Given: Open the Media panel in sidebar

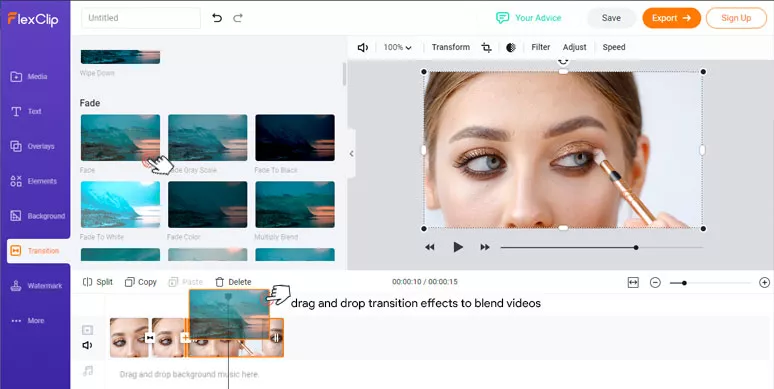Looking at the screenshot, I should [x=29, y=77].
